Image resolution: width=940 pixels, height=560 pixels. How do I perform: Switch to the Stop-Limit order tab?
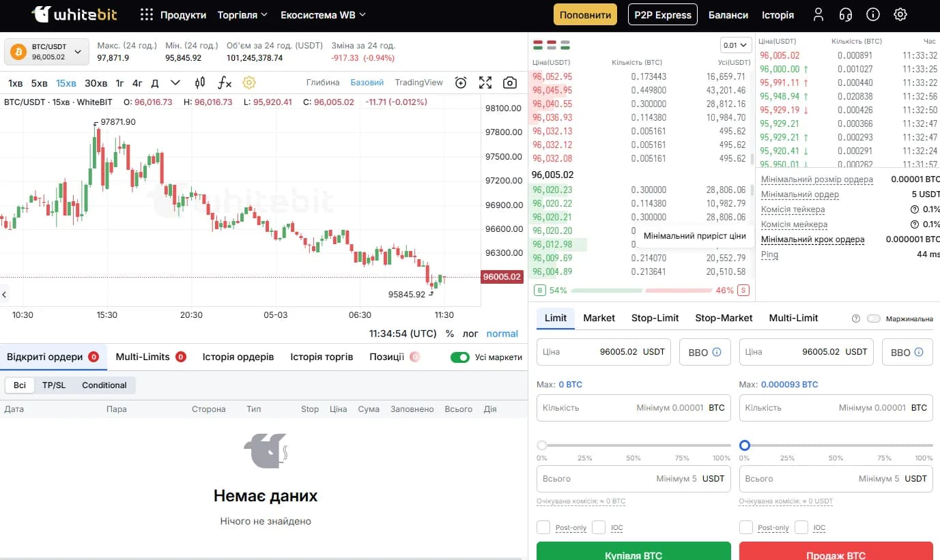point(655,318)
